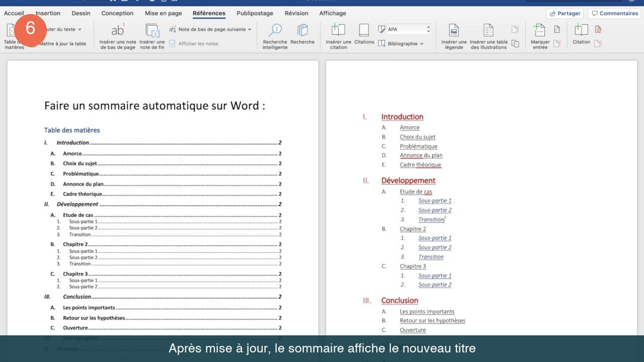The image size is (644, 362).
Task: Click Chapitre 3 on the right page
Action: coord(413,266)
